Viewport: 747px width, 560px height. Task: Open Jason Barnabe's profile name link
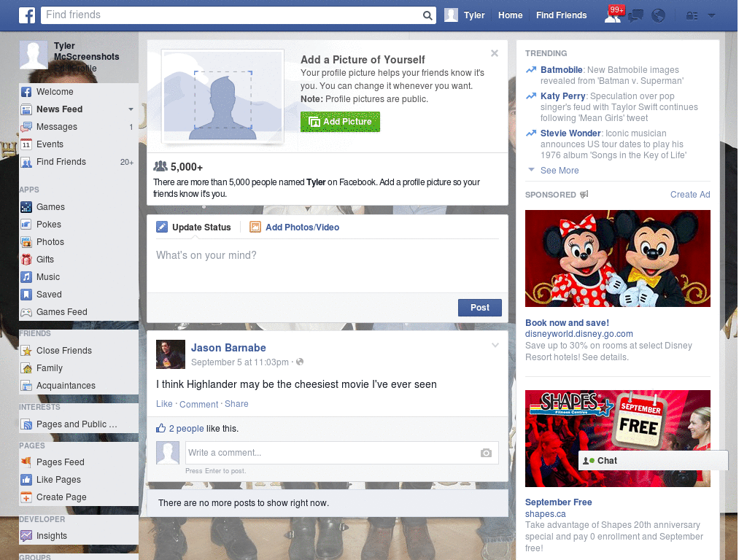(228, 348)
